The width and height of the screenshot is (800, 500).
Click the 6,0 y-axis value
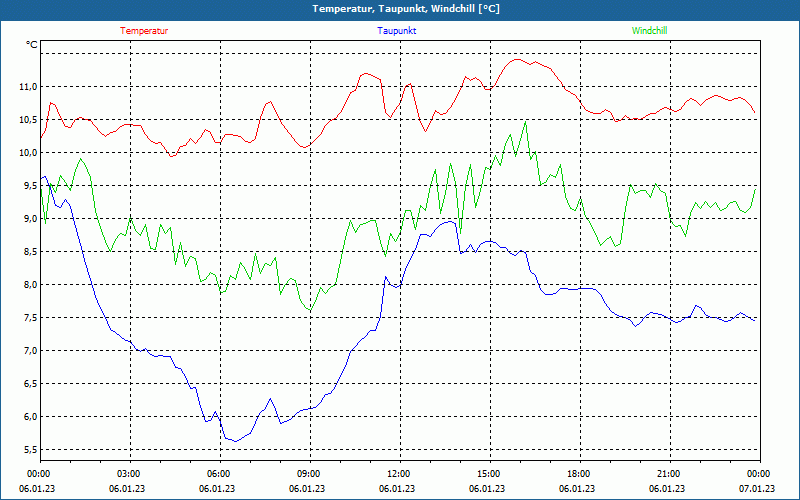point(30,417)
